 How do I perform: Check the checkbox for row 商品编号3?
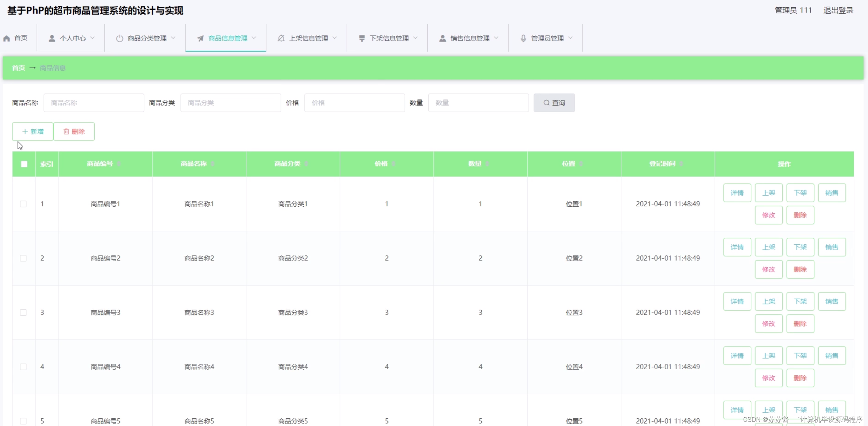(x=23, y=313)
